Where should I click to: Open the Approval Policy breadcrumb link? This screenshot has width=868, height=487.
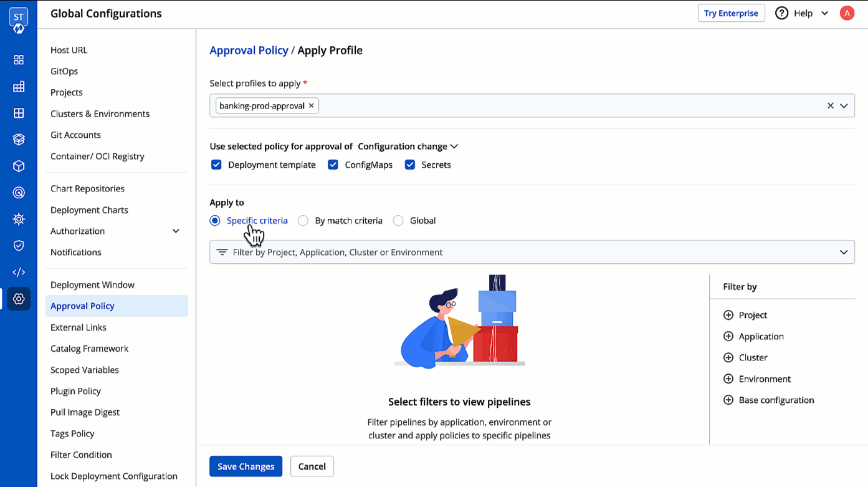249,50
